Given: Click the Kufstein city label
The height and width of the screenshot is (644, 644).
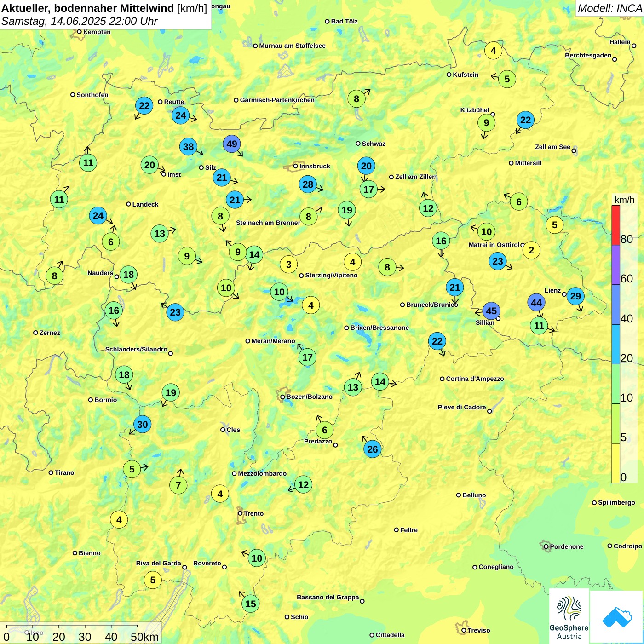Looking at the screenshot, I should [x=466, y=75].
